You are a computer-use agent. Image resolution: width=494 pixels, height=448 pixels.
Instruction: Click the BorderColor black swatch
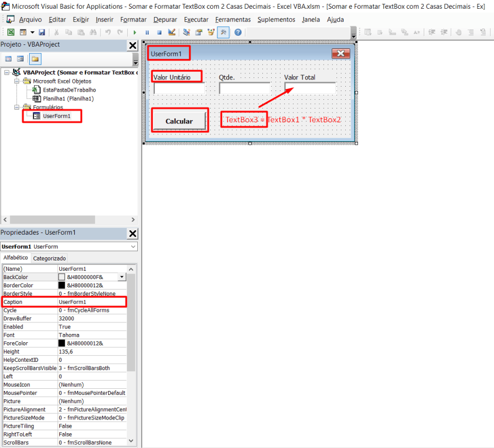[x=61, y=285]
